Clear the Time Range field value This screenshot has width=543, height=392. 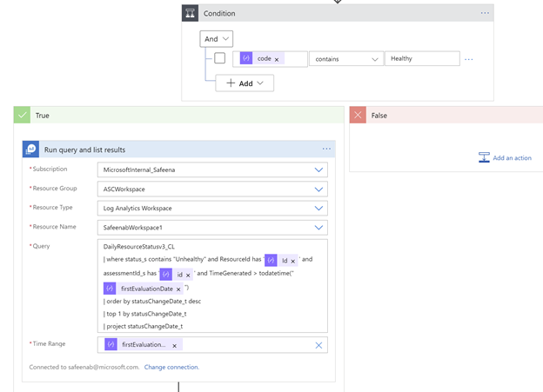click(318, 345)
